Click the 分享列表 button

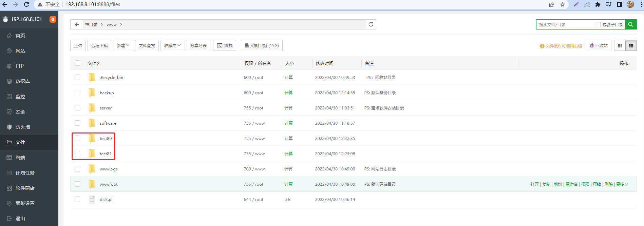click(x=198, y=45)
